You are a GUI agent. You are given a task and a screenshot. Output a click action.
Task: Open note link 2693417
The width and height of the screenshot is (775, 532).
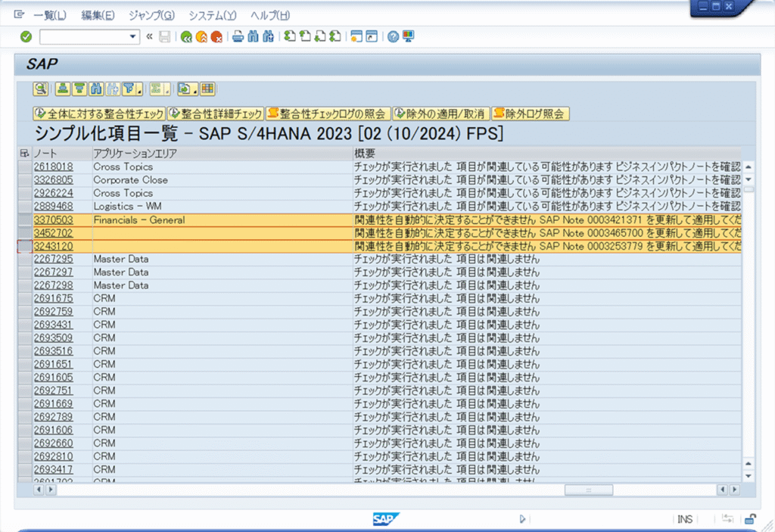coord(54,470)
